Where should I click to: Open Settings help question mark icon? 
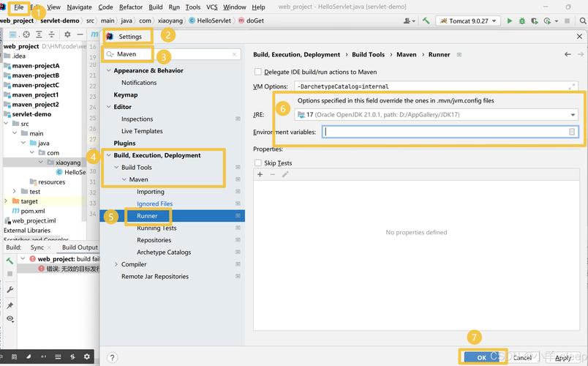click(112, 358)
